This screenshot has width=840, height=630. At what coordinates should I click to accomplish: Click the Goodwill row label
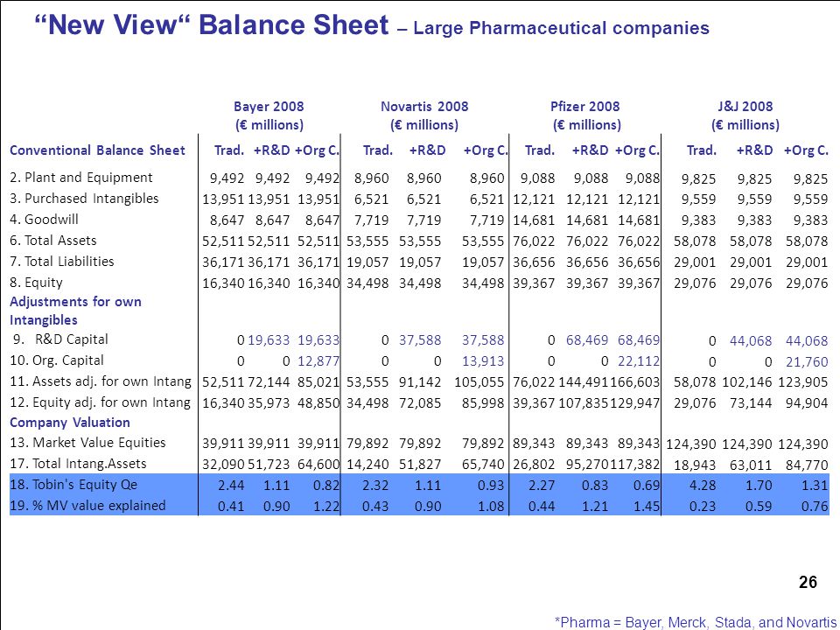tap(45, 219)
